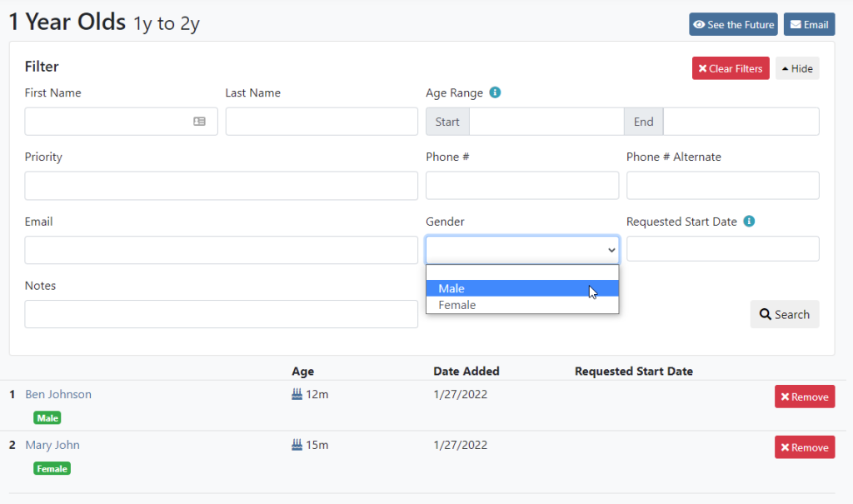Click the Requested Start Date field

click(722, 249)
